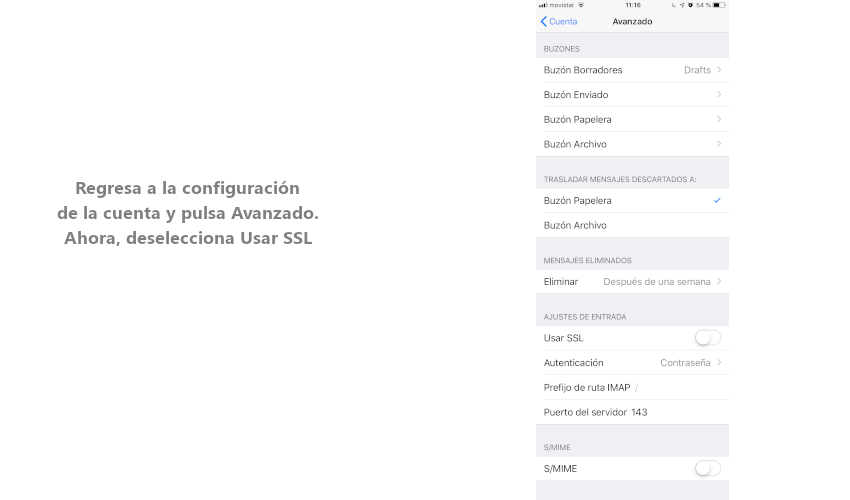Open Autenticación Contraseña setting
The height and width of the screenshot is (500, 850).
(x=632, y=363)
